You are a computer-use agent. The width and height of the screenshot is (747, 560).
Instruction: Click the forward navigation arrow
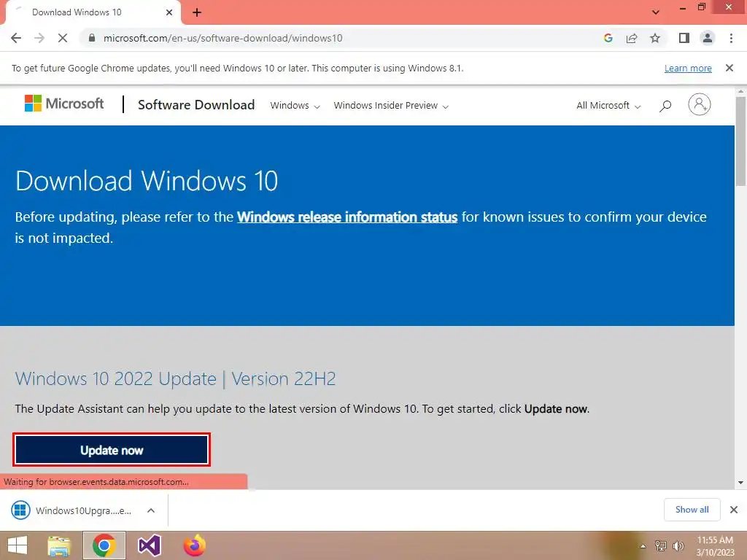(x=39, y=38)
